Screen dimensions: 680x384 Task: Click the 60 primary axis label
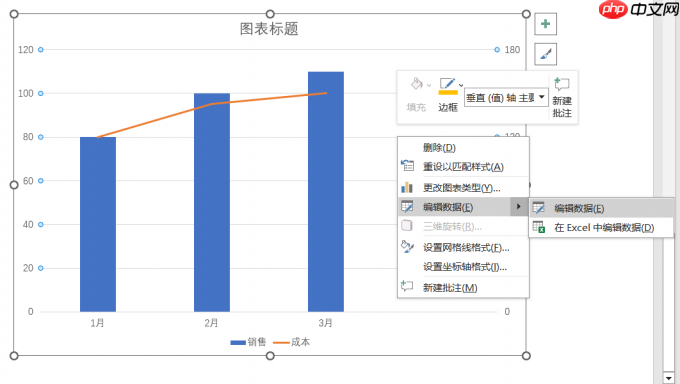(28, 181)
